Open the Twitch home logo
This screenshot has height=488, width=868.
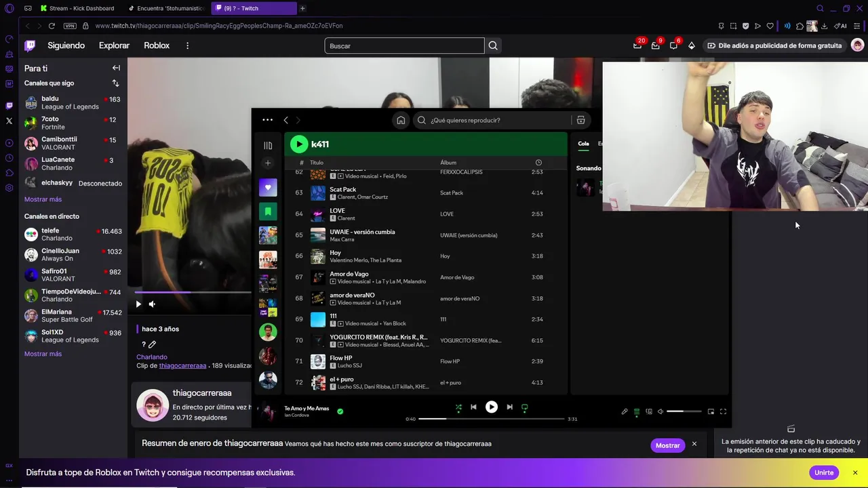(x=30, y=45)
